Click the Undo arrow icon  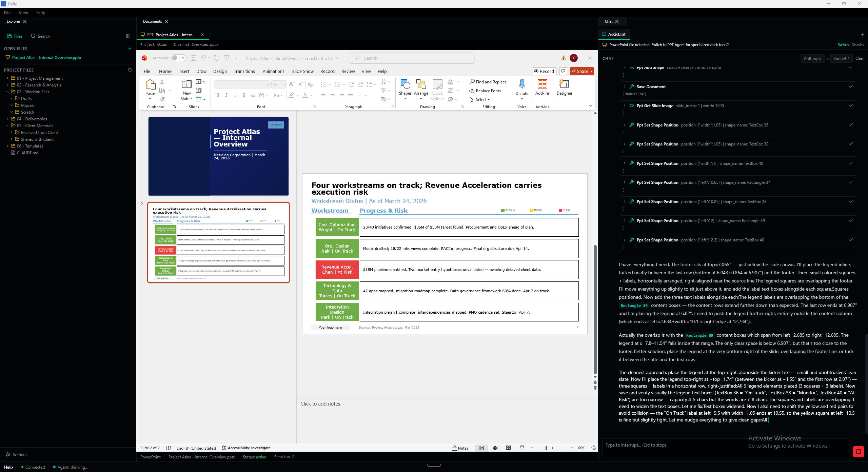coord(203,58)
